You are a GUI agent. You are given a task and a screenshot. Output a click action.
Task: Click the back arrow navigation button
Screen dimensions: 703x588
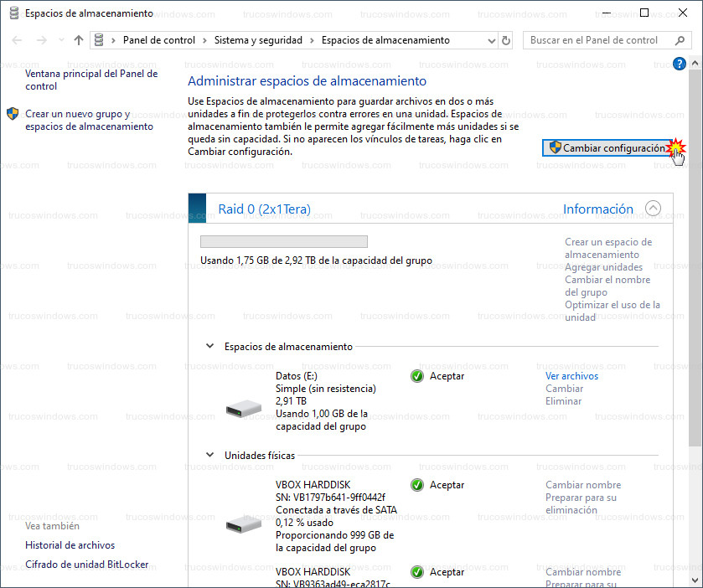point(18,40)
